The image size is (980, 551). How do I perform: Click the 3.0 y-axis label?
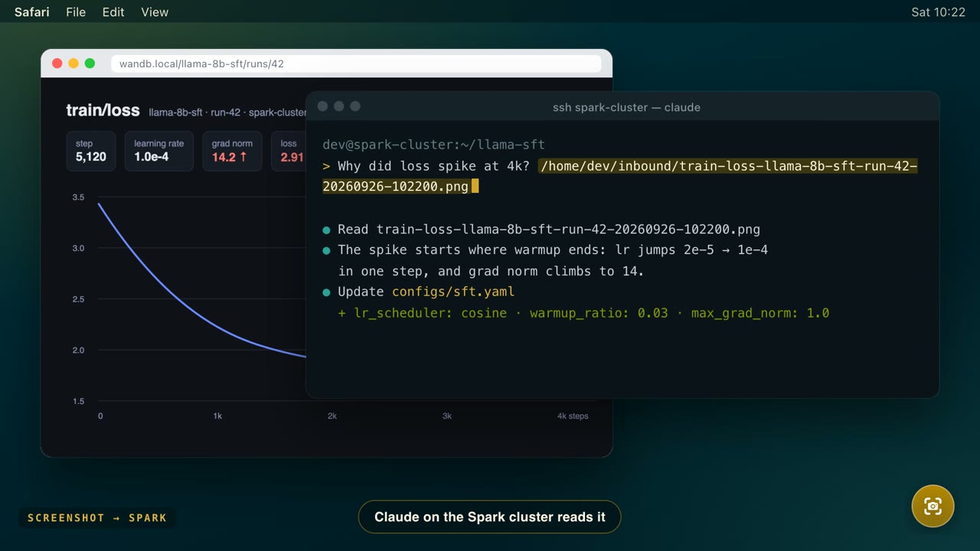point(78,249)
